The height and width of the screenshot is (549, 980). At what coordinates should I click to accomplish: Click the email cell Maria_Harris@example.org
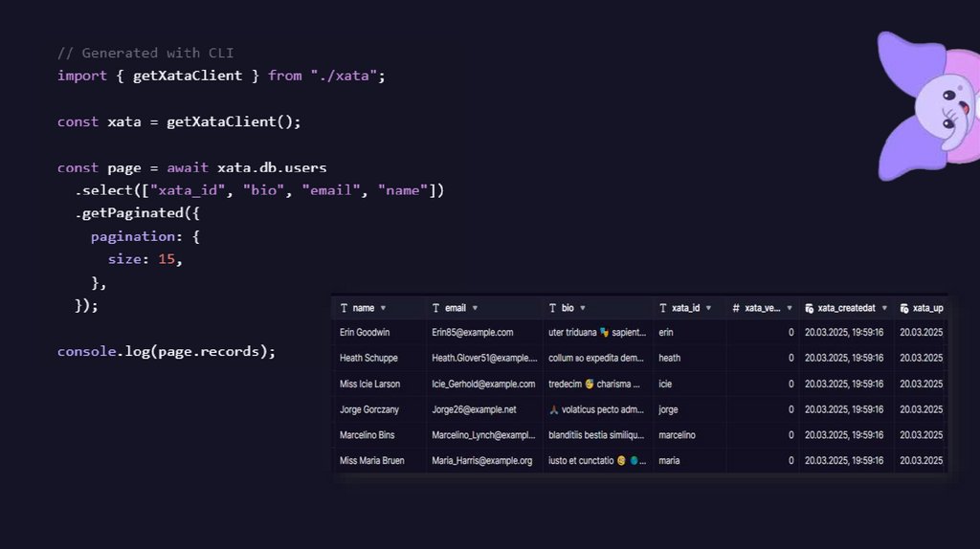482,461
